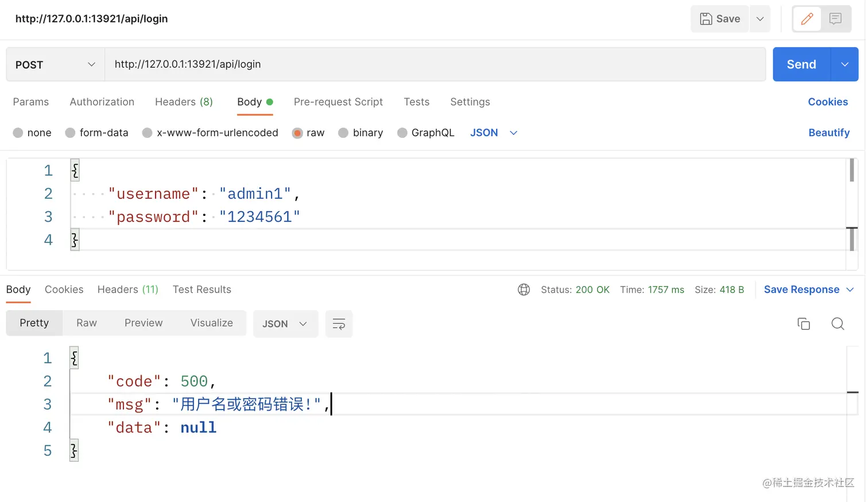868x502 pixels.
Task: Select x-www-form-urlencoded body type
Action: pyautogui.click(x=210, y=133)
